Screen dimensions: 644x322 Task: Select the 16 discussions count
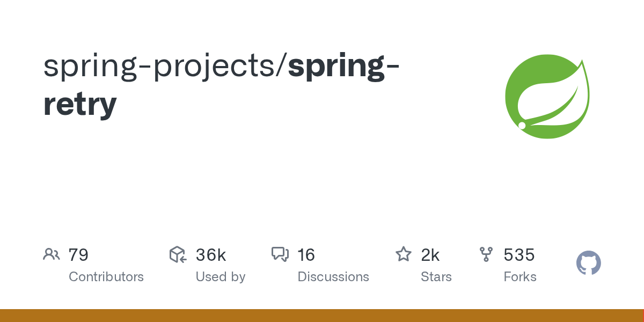click(306, 255)
